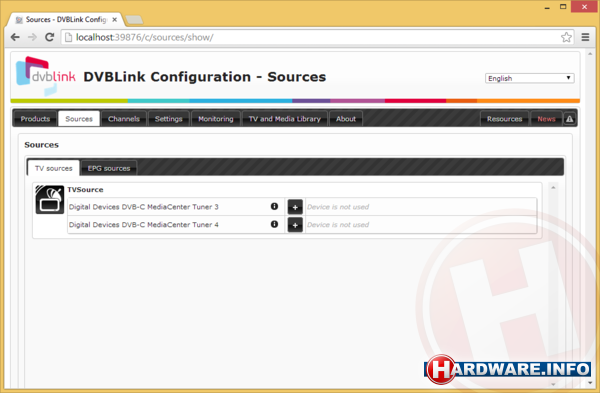This screenshot has height=393, width=600.
Task: Click the browser forward arrow
Action: point(33,37)
